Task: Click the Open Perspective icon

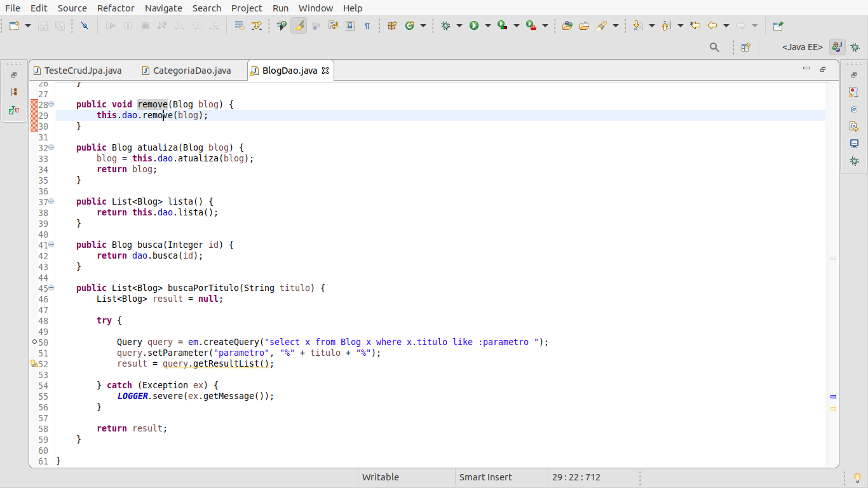Action: click(746, 47)
